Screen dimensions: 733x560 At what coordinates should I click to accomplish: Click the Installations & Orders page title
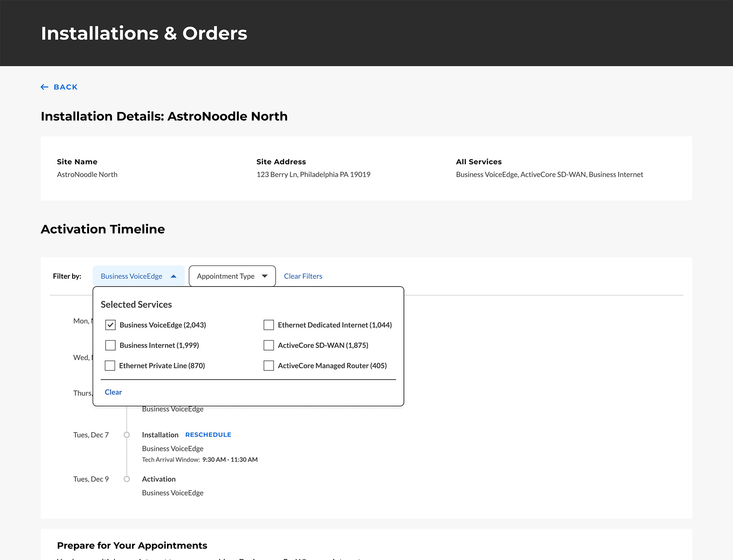144,33
